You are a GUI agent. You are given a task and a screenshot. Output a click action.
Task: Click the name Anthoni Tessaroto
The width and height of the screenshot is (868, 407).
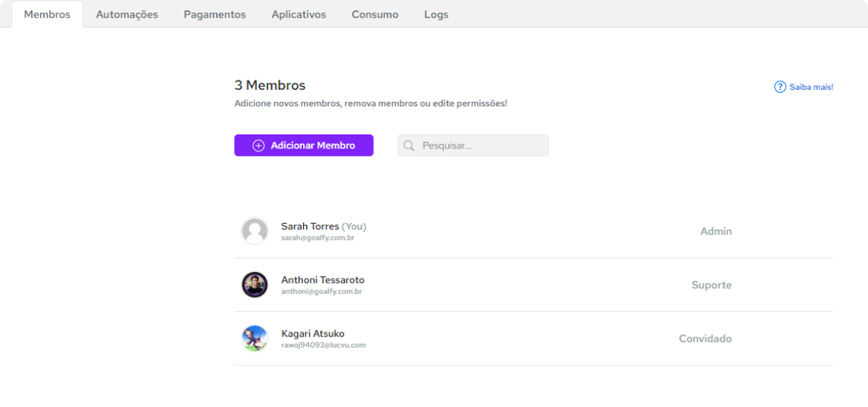tap(323, 280)
